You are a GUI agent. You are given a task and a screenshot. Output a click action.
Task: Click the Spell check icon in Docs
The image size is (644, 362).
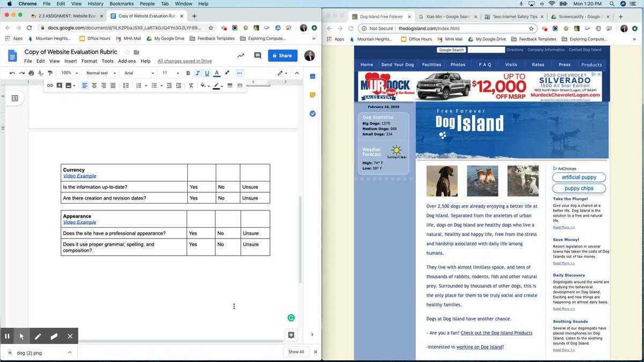click(41, 73)
